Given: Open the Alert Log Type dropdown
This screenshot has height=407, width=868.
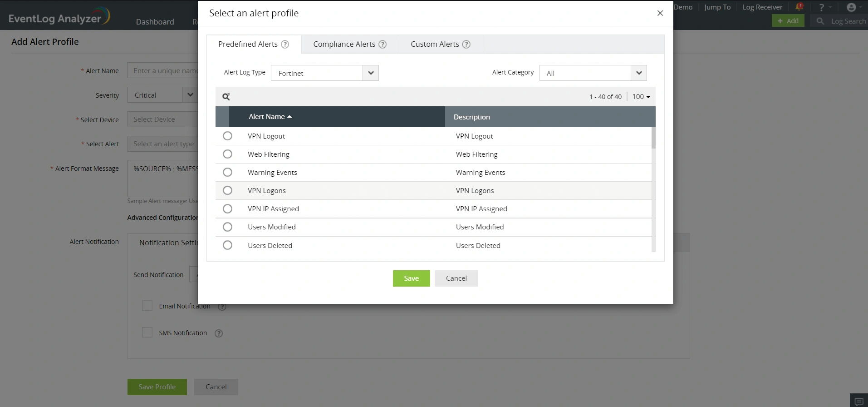Looking at the screenshot, I should [324, 73].
